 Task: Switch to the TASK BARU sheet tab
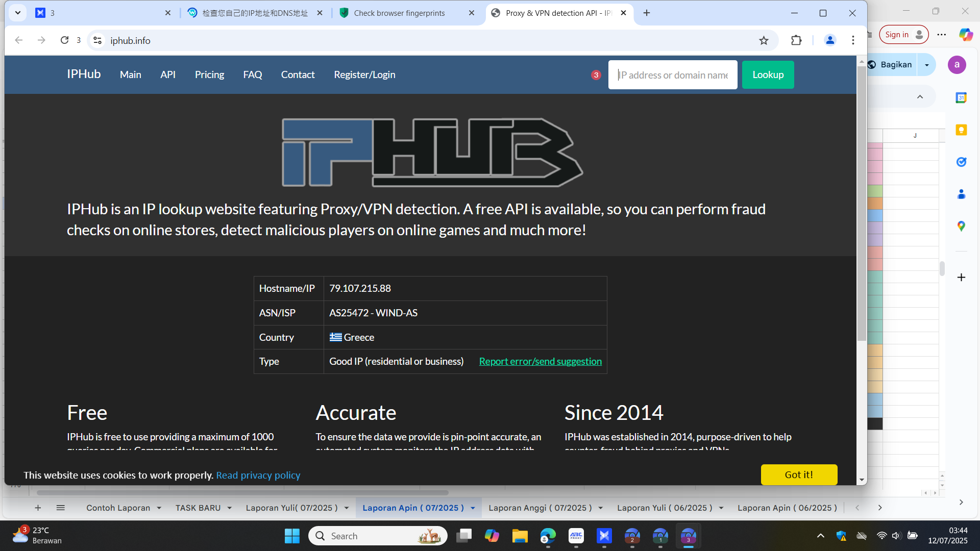[x=198, y=508]
